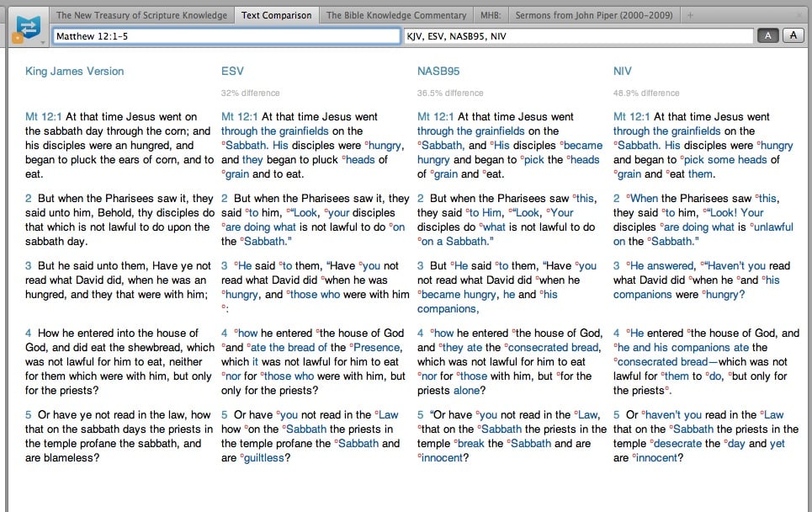
Task: Add a new tab with plus icon
Action: click(690, 15)
